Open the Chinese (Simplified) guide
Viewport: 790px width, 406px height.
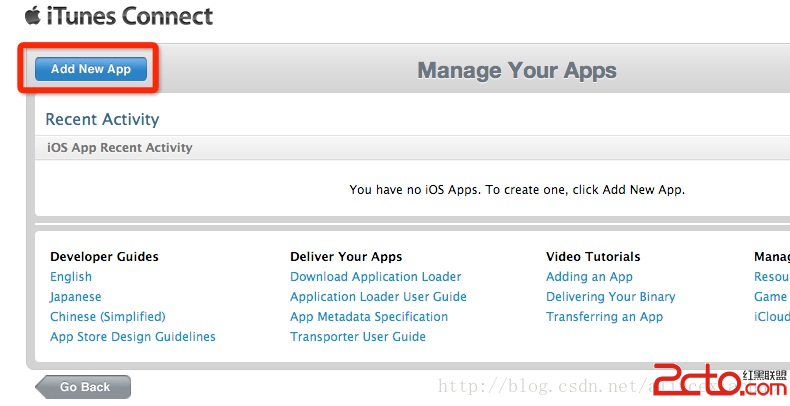[108, 317]
